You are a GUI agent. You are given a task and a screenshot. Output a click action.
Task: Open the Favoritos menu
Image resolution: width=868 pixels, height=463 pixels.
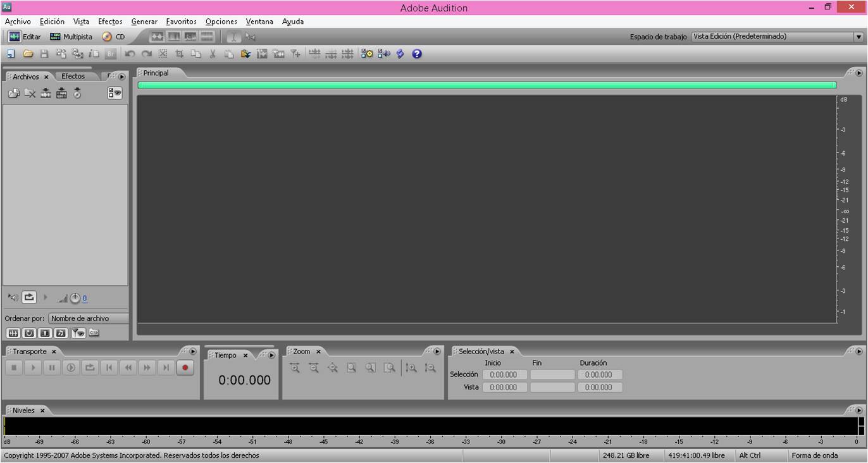[x=181, y=22]
